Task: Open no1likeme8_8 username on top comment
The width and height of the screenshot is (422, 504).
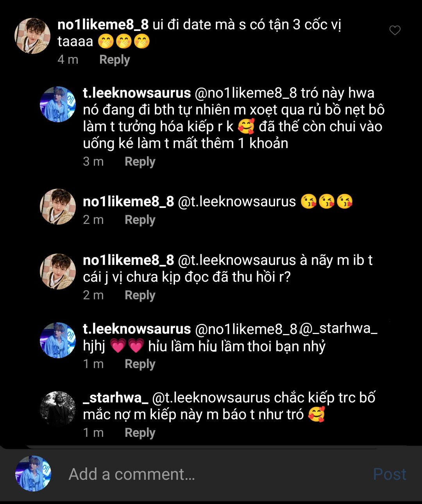Action: coord(103,25)
